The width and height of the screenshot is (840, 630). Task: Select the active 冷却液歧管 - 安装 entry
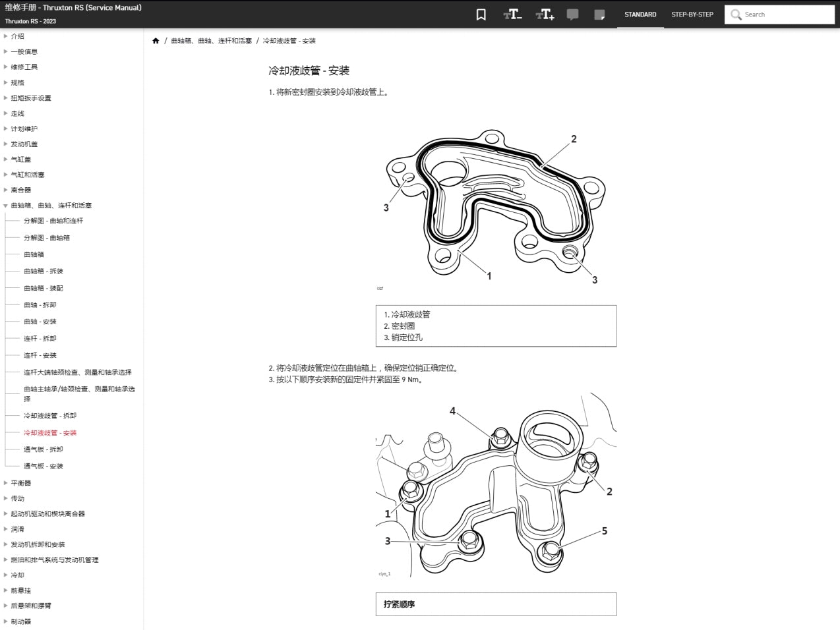(x=50, y=432)
